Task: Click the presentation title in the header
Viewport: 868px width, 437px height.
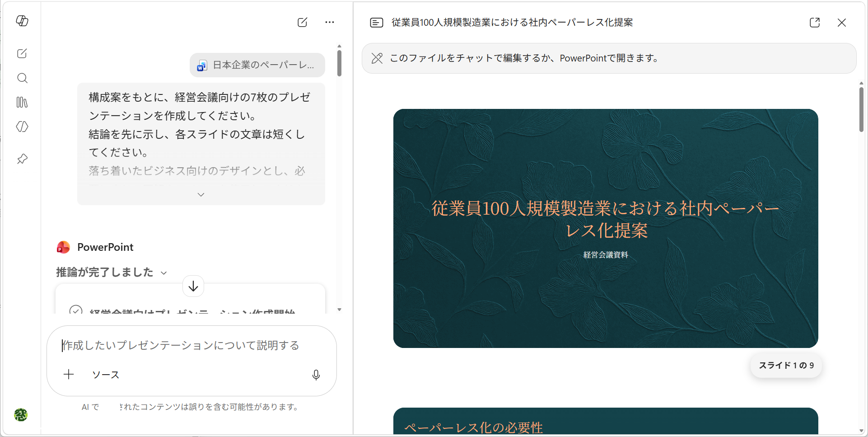Action: click(512, 23)
